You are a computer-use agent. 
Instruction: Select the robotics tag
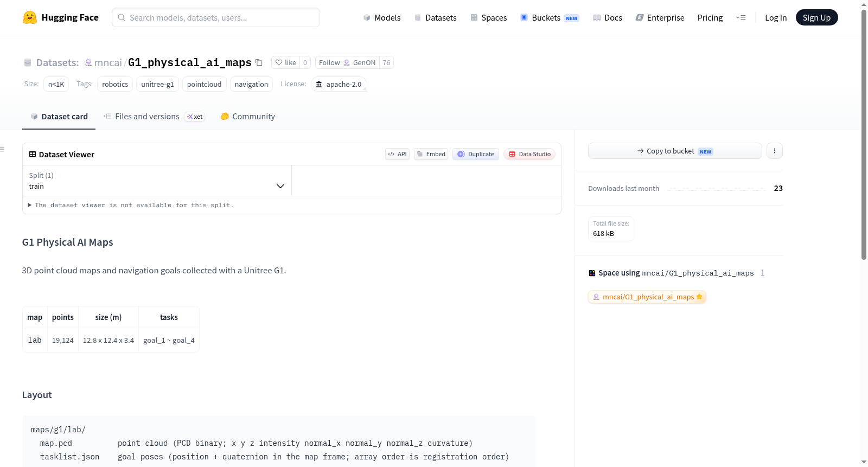115,84
